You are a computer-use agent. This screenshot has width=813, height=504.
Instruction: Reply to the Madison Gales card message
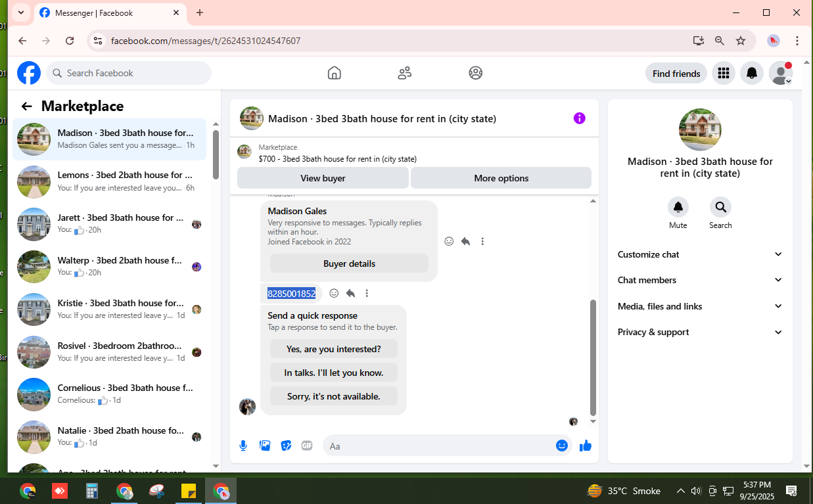[465, 241]
